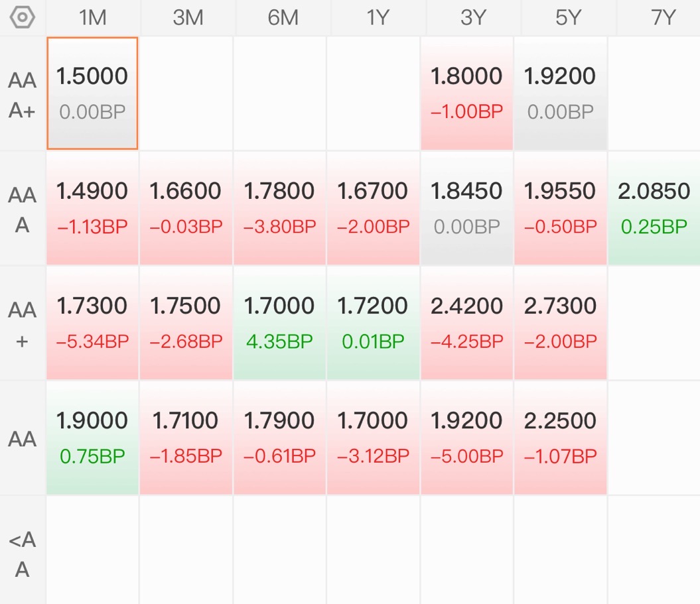Image resolution: width=700 pixels, height=604 pixels.
Task: Click the <AA row label
Action: point(23,554)
